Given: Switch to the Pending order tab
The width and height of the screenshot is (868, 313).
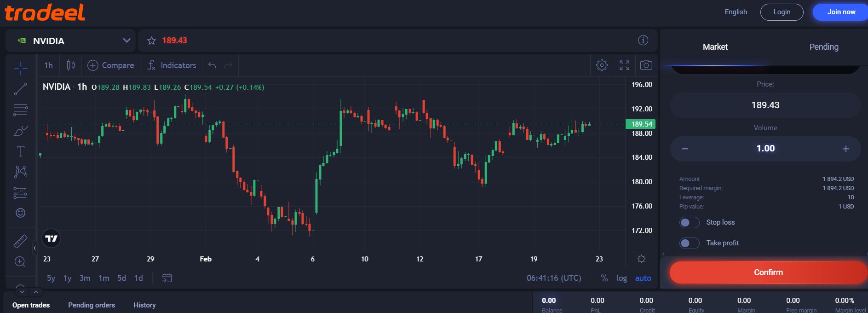Looking at the screenshot, I should click(x=823, y=47).
